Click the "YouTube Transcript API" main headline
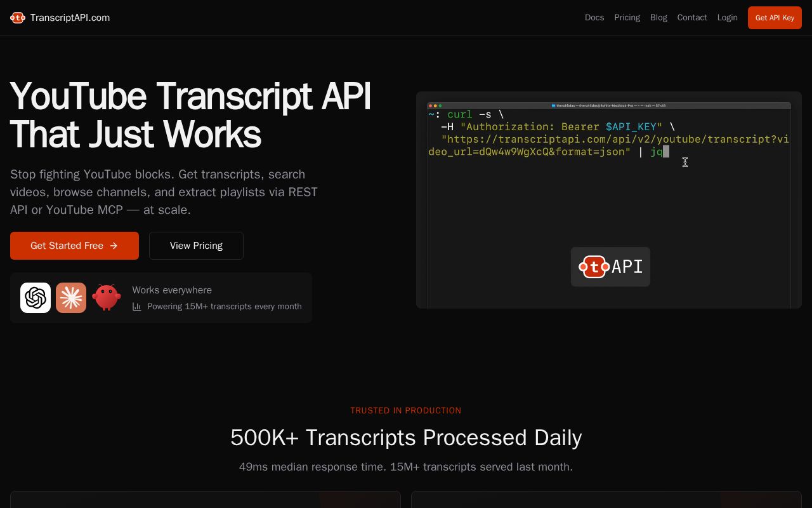The image size is (812, 508). pyautogui.click(x=190, y=115)
